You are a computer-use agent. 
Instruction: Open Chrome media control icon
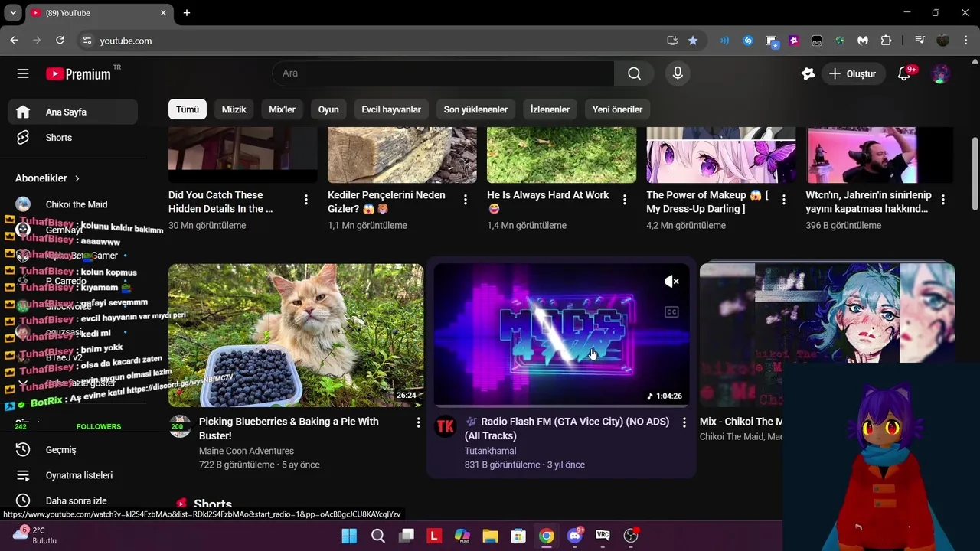point(920,41)
